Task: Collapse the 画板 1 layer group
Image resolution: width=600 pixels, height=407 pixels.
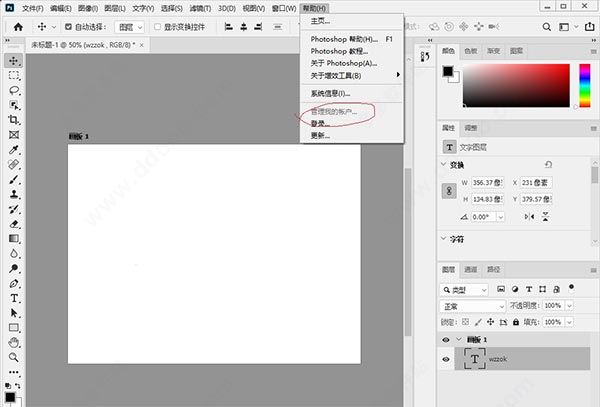Action: (459, 340)
